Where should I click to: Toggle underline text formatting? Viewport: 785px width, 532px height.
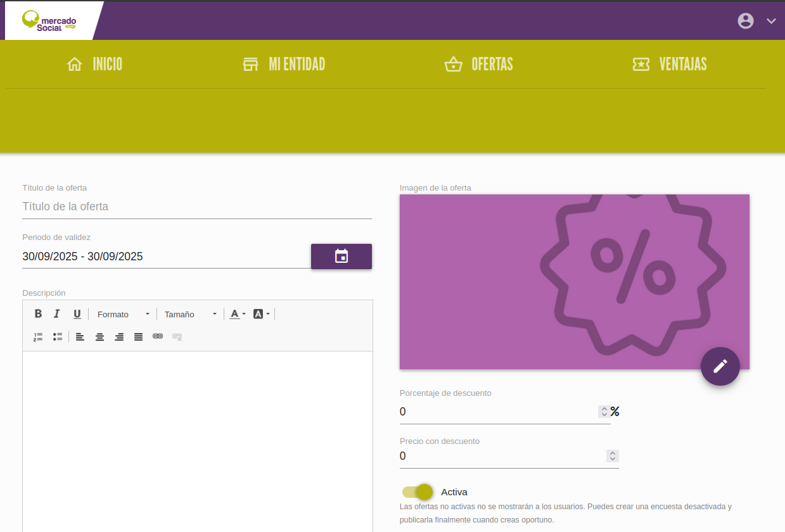click(77, 314)
